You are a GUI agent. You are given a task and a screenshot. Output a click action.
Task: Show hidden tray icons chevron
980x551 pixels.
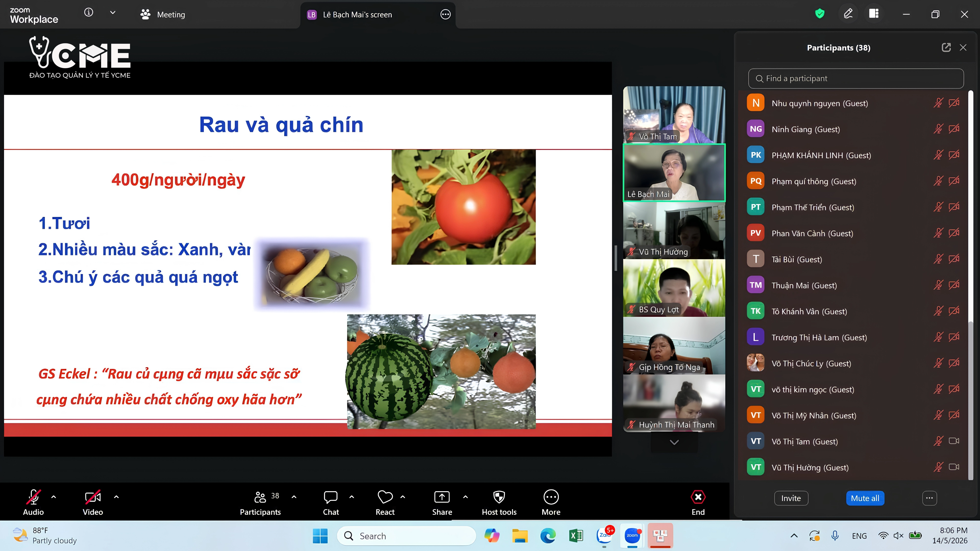(x=794, y=536)
